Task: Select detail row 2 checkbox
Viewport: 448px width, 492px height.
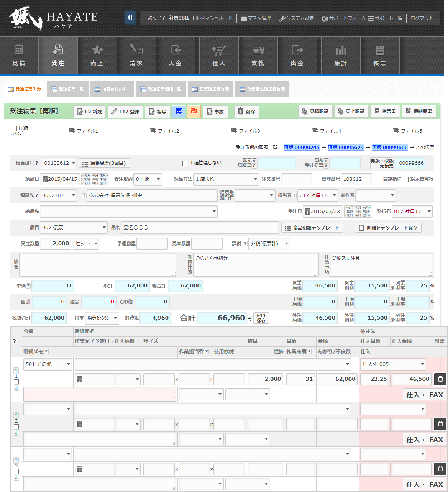Action: 16,427
